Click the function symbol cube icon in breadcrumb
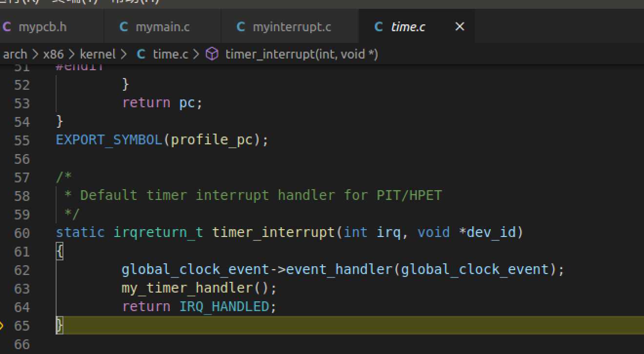Screen dimensions: 644x354 pyautogui.click(x=212, y=54)
